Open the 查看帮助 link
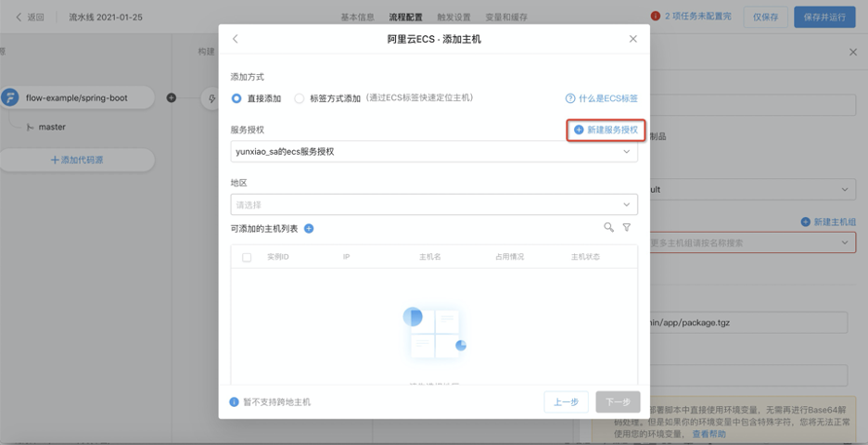 [709, 434]
